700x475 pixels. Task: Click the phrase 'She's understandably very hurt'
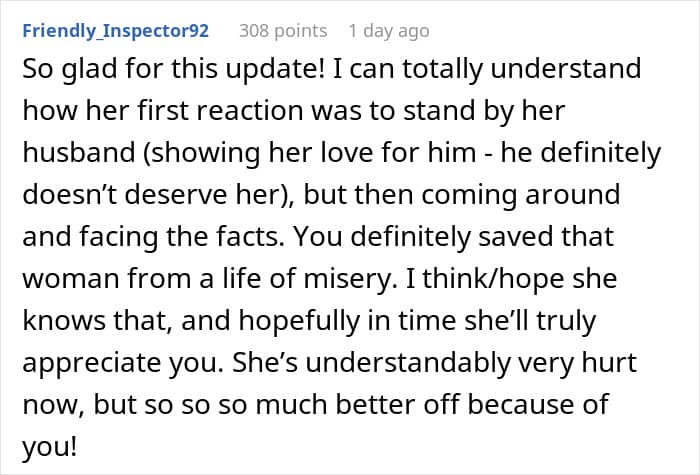[x=434, y=362]
